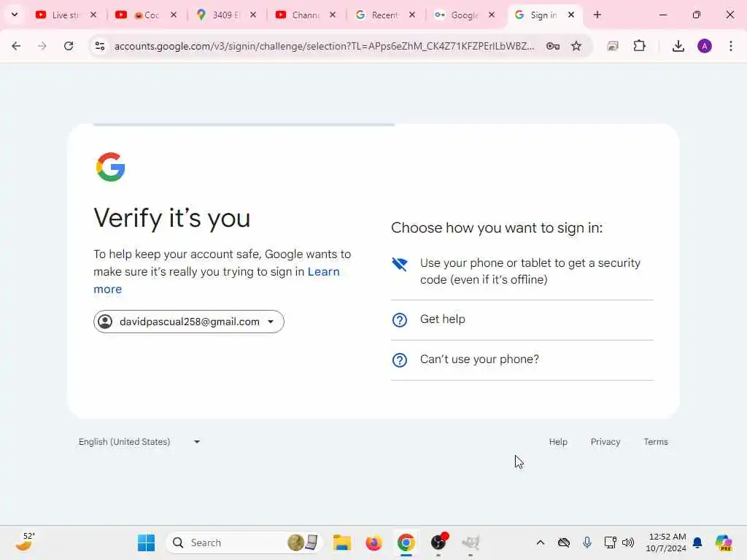Open OBS Studio from the taskbar
Image resolution: width=747 pixels, height=560 pixels.
[x=438, y=542]
